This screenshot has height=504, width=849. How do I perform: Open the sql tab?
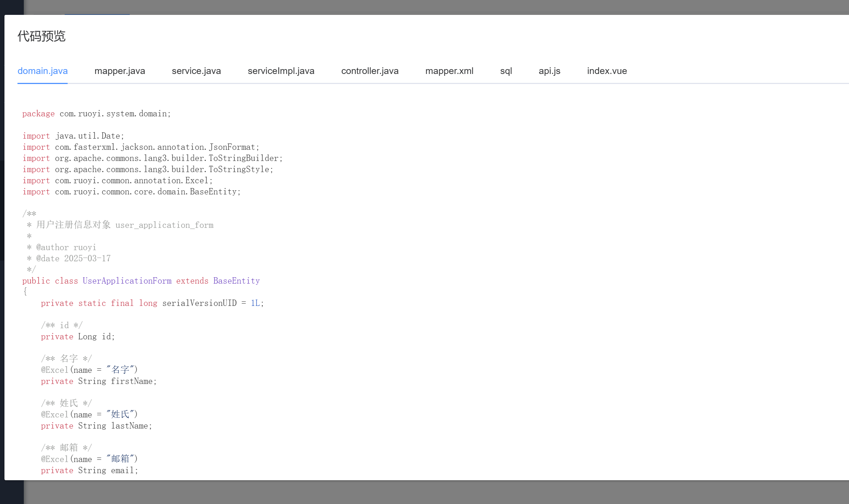506,71
